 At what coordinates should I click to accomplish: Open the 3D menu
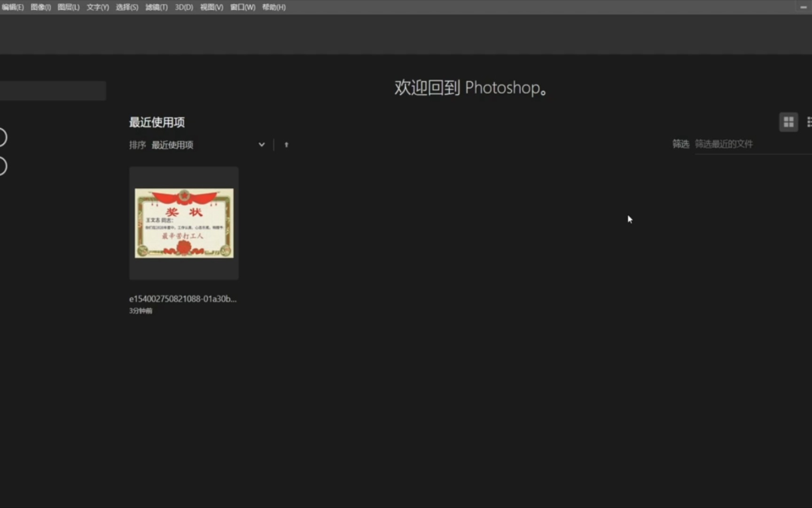coord(183,7)
